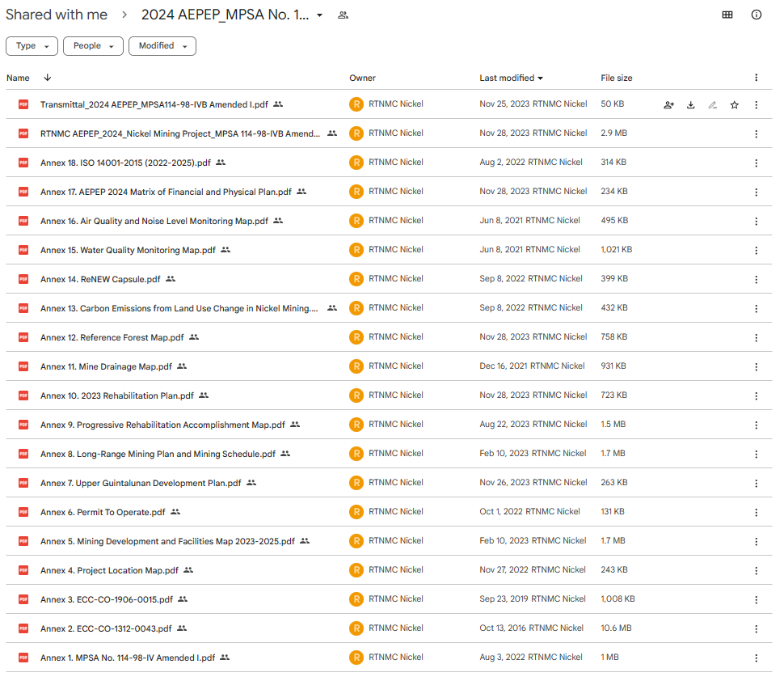784x681 pixels.
Task: Open more actions for Annex 18 row
Action: click(756, 163)
